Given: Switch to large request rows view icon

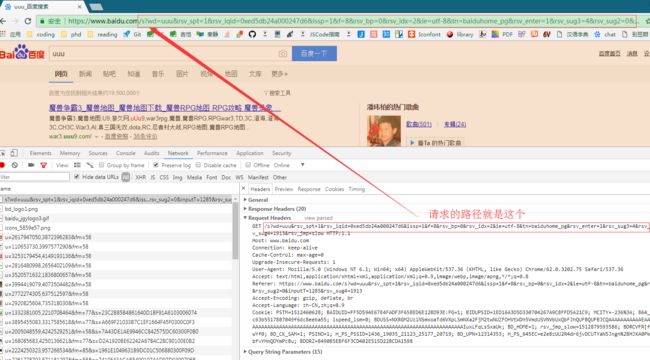Looking at the screenshot, I should pyautogui.click(x=77, y=165).
